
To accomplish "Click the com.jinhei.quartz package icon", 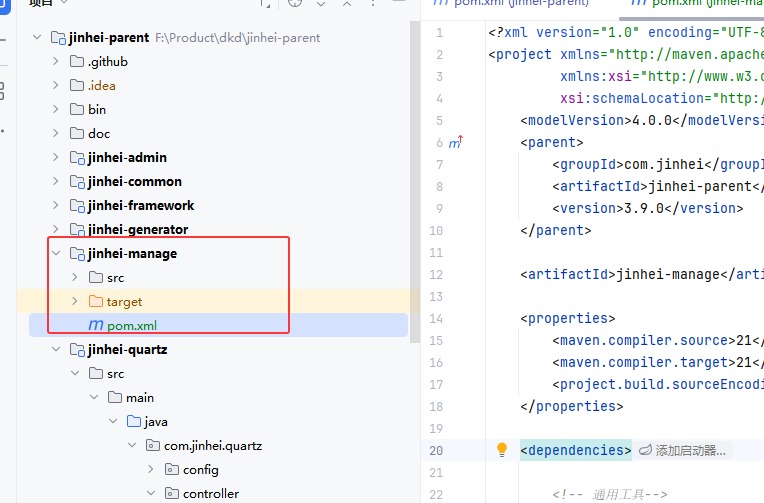I will tap(153, 445).
